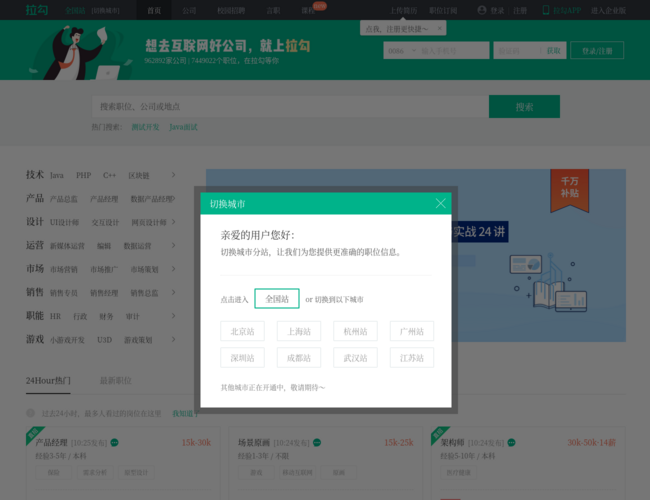Click the HR category link
Viewport: 650px width, 500px height.
coord(55,316)
